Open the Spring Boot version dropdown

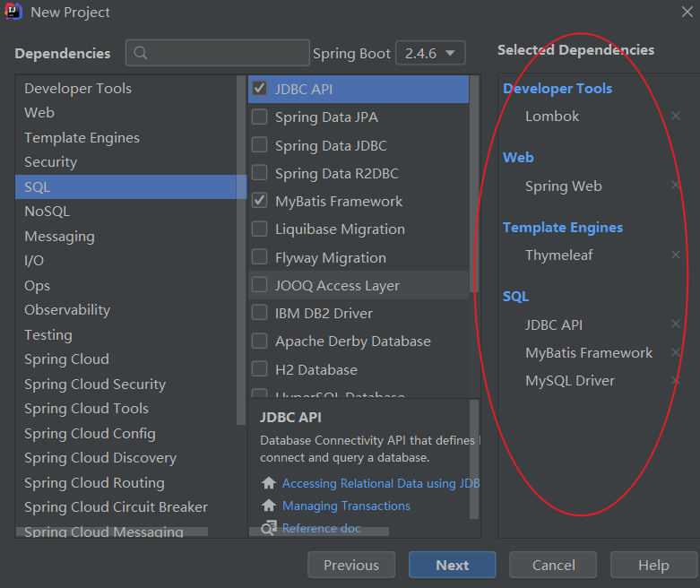[x=430, y=53]
